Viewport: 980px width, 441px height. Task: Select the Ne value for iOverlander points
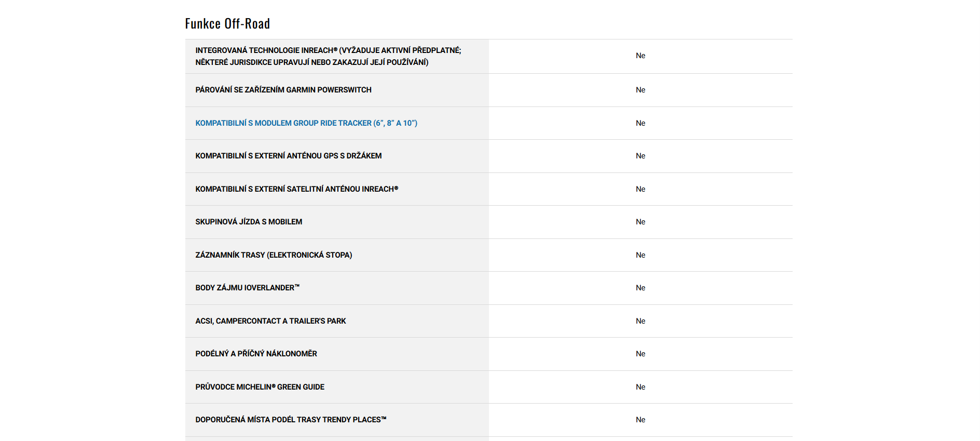click(x=641, y=288)
